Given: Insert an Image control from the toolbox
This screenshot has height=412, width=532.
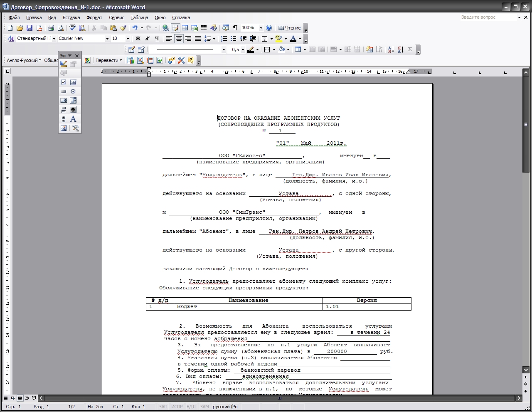Looking at the screenshot, I should pyautogui.click(x=64, y=128).
